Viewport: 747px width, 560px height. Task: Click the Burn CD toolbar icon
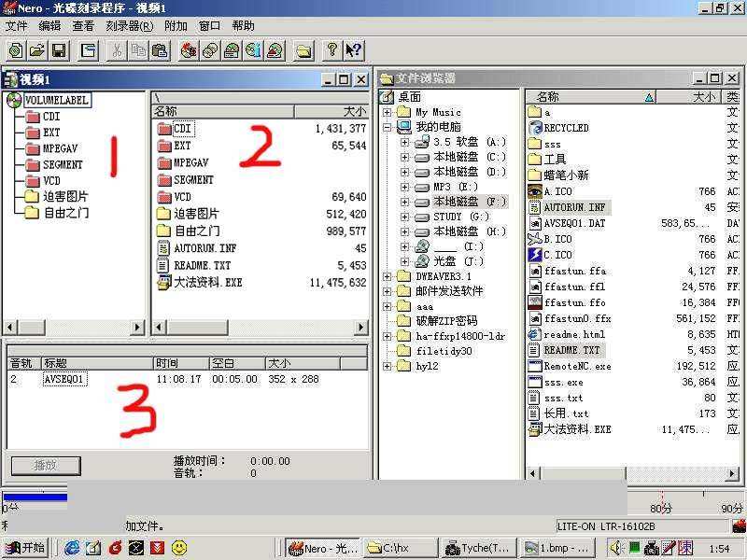click(190, 50)
